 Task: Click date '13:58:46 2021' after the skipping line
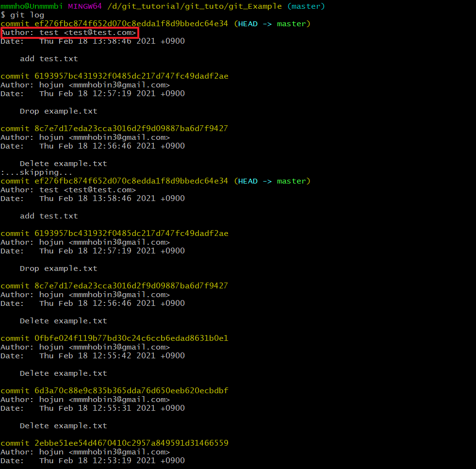click(x=124, y=199)
